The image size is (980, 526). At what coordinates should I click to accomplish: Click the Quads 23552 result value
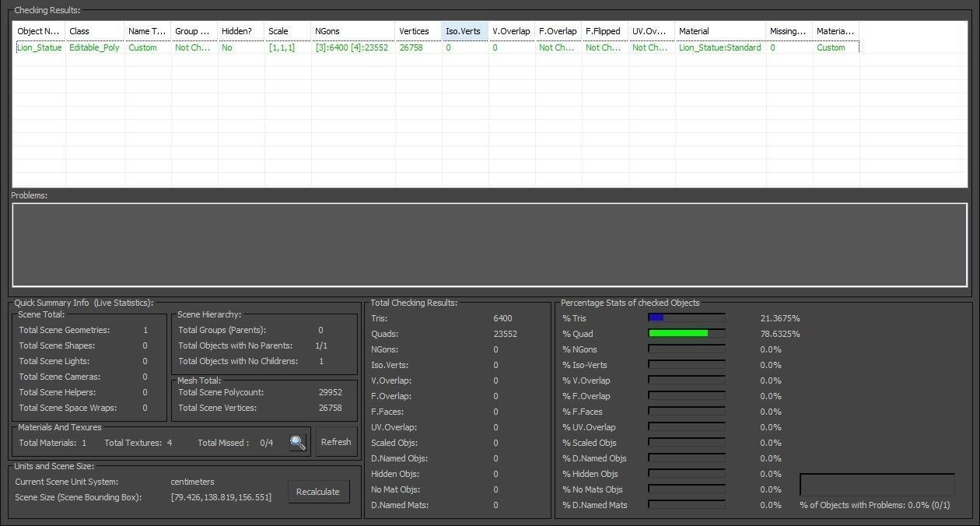(505, 334)
